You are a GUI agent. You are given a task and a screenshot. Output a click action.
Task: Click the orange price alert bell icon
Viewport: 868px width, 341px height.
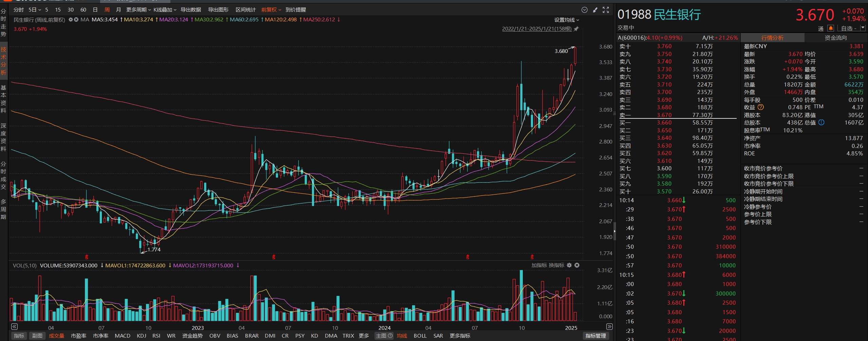tap(831, 28)
